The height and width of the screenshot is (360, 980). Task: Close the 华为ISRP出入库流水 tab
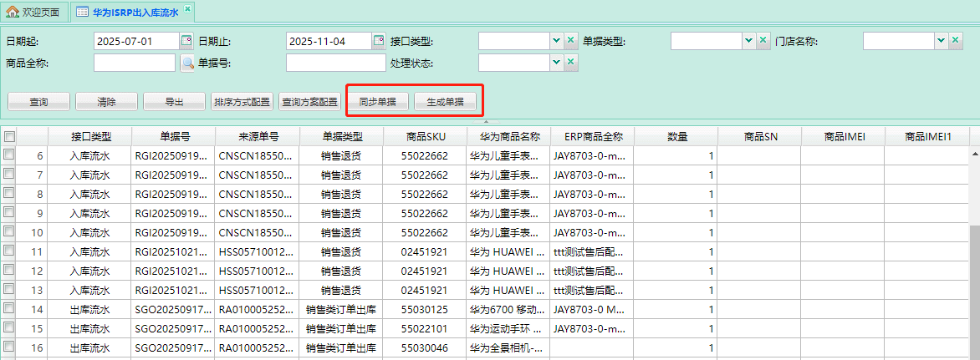coord(187,10)
